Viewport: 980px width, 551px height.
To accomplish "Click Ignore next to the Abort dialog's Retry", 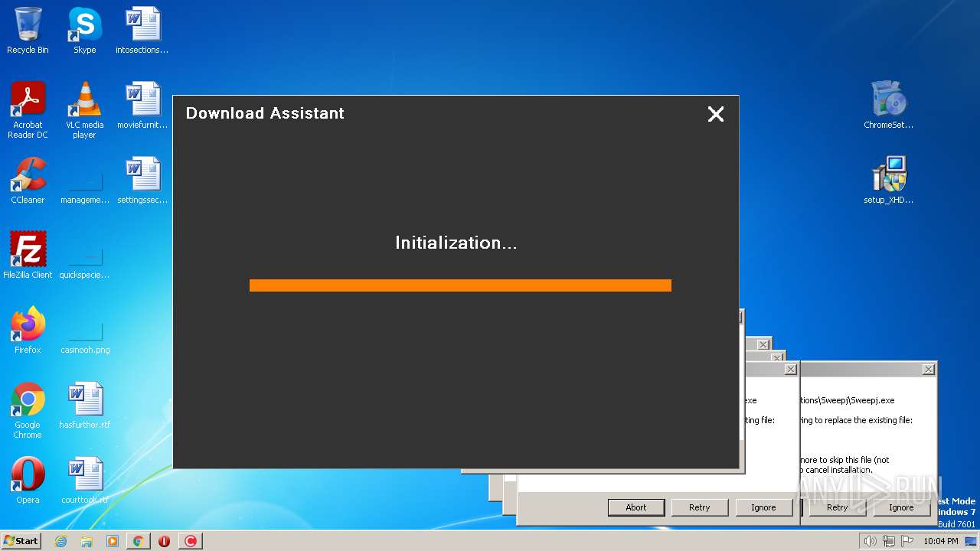I will tap(763, 507).
